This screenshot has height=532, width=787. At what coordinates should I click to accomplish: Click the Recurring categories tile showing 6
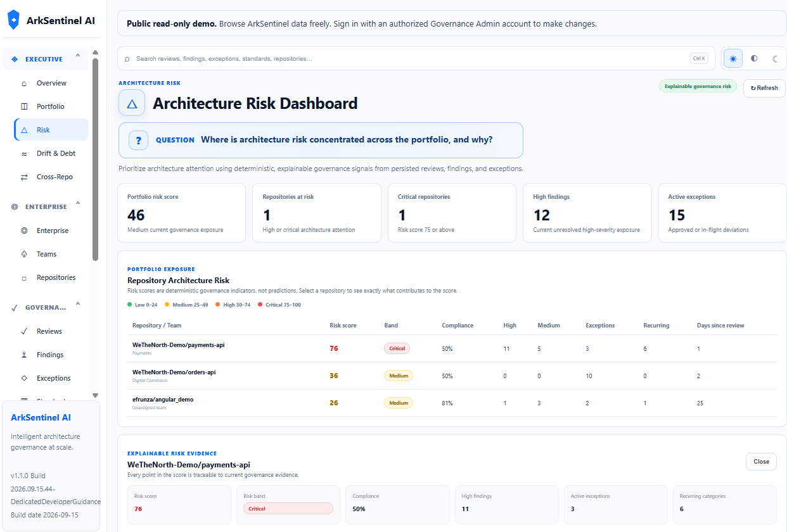coord(724,505)
